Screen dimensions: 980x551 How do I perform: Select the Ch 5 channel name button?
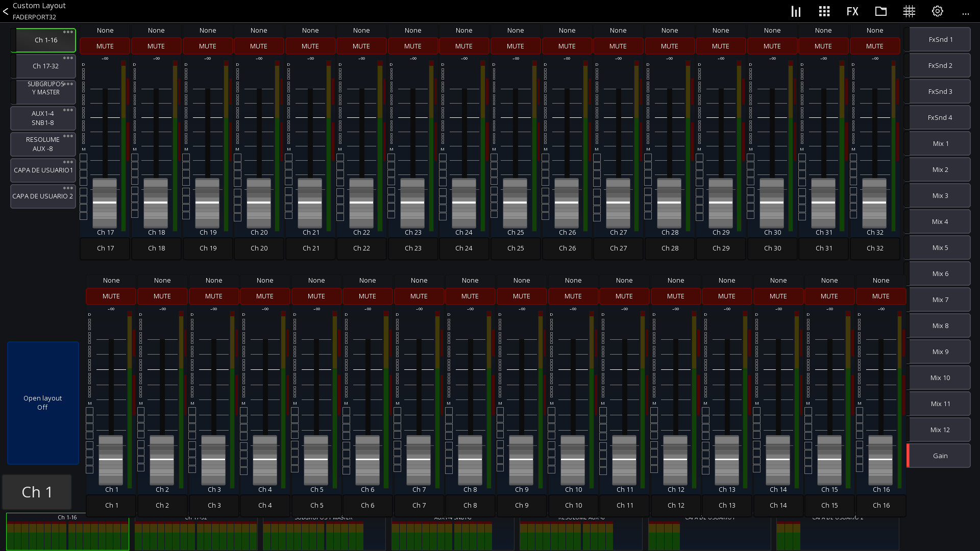pos(316,506)
